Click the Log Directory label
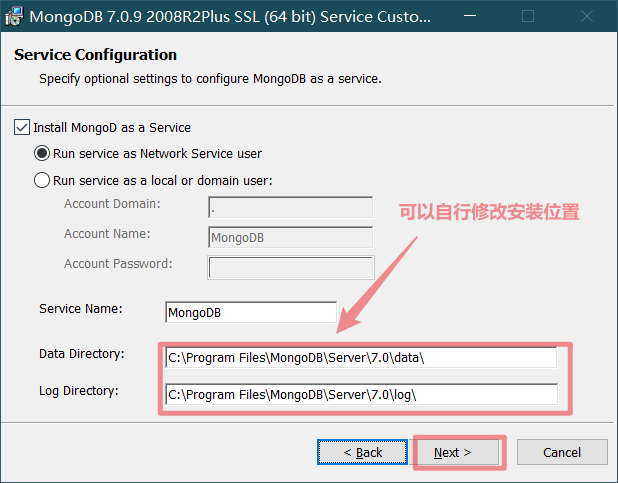The width and height of the screenshot is (618, 483). point(78,391)
